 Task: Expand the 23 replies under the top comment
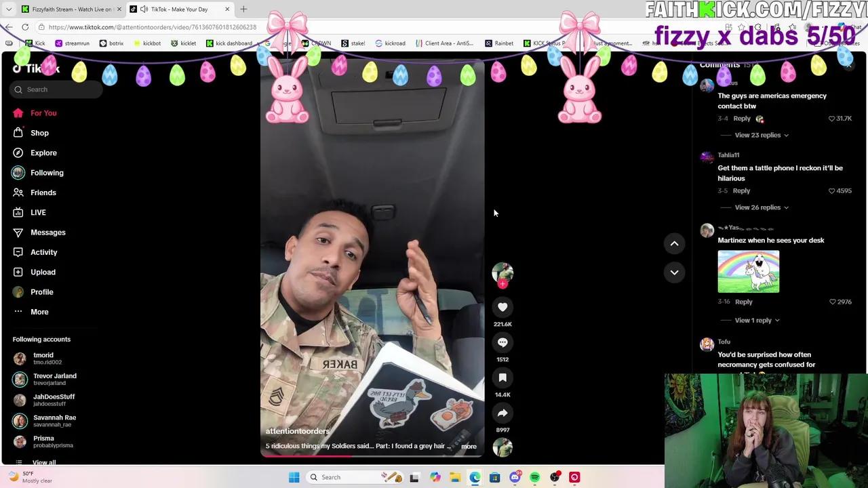(x=757, y=135)
